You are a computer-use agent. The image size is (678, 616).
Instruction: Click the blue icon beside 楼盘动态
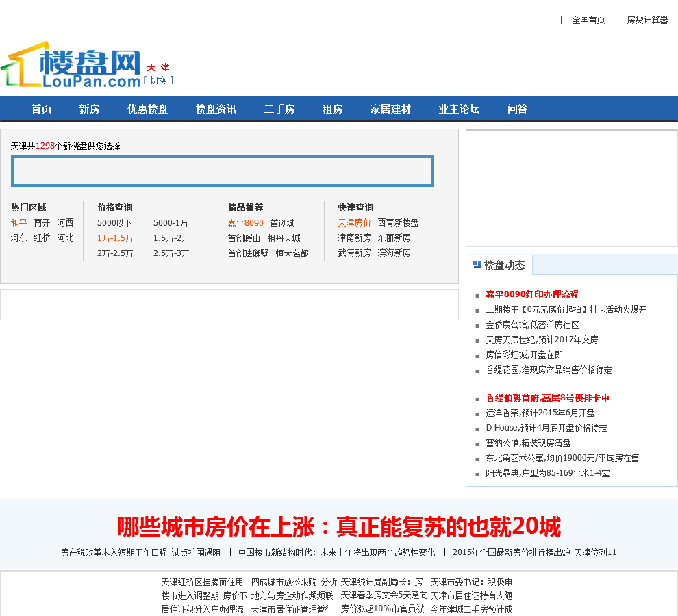[x=477, y=265]
